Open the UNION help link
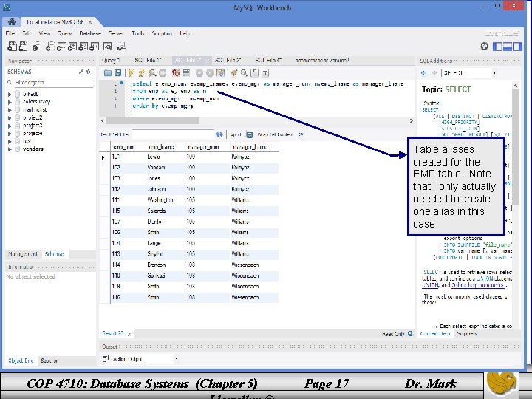Viewport: 532px width, 399px height. click(431, 285)
